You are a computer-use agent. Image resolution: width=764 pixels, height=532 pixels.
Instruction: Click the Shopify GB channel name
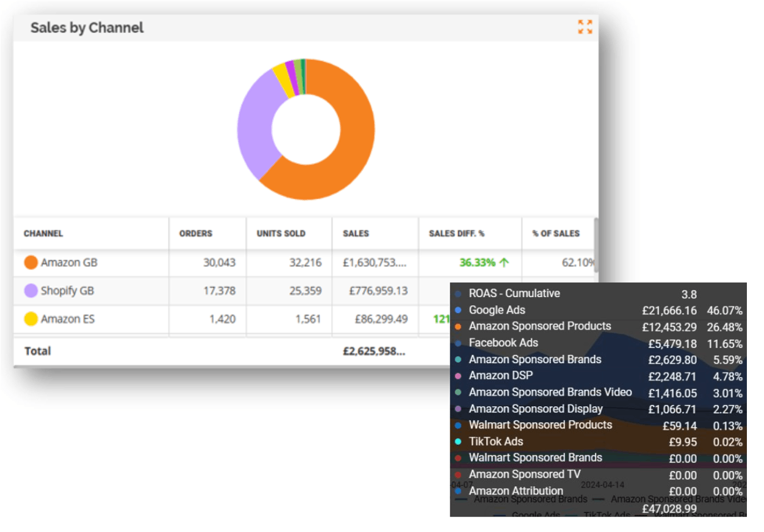pos(67,291)
